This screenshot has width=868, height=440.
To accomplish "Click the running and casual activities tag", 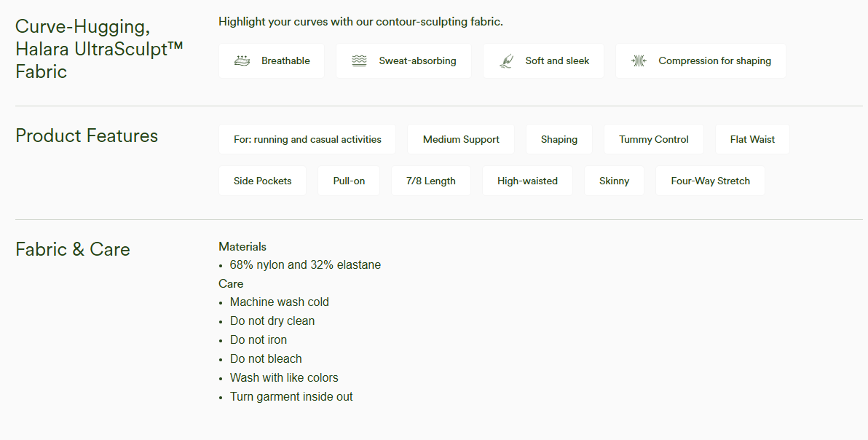I will [307, 139].
